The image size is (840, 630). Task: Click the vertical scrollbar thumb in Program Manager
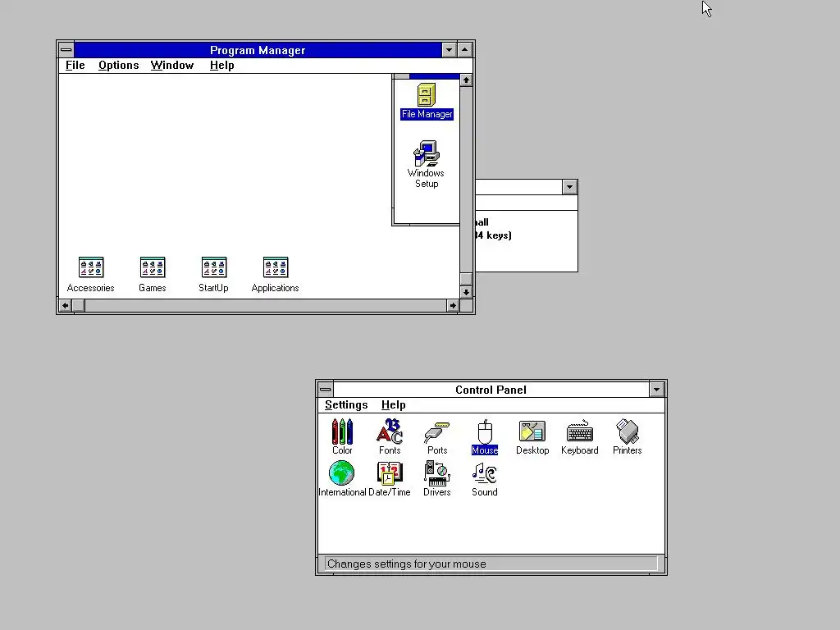coord(466,279)
